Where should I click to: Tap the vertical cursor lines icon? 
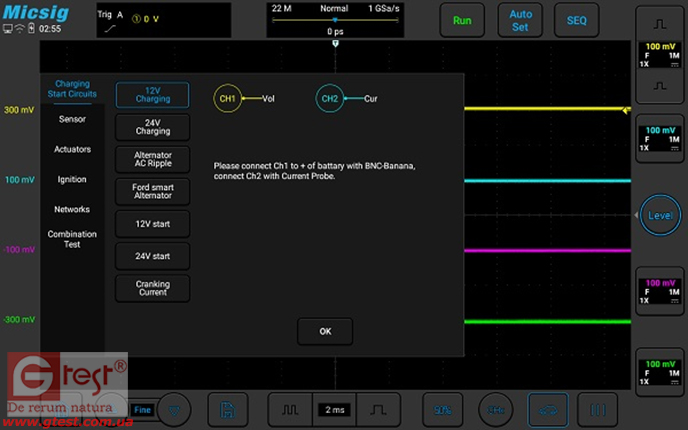(x=598, y=410)
